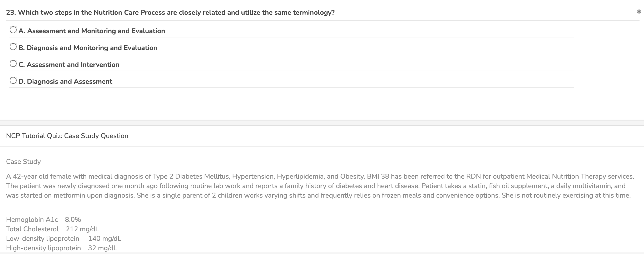Screen dimensions: 644x254
Task: Click the case study paragraph about the 42-year old female
Action: [320, 186]
